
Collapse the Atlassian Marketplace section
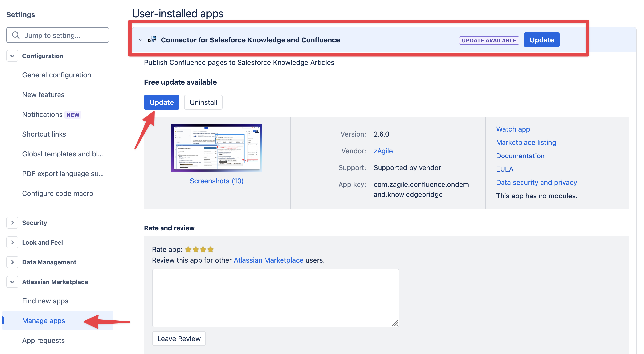point(12,282)
